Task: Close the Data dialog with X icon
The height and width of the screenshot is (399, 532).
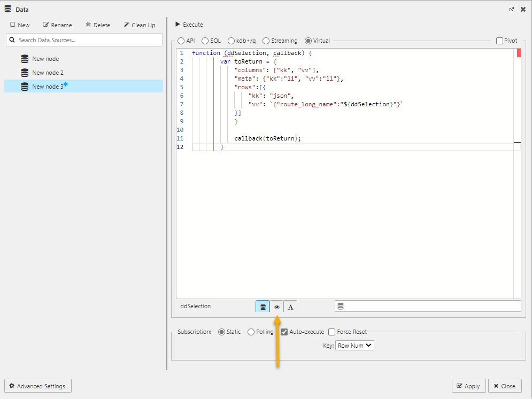Action: [523, 9]
